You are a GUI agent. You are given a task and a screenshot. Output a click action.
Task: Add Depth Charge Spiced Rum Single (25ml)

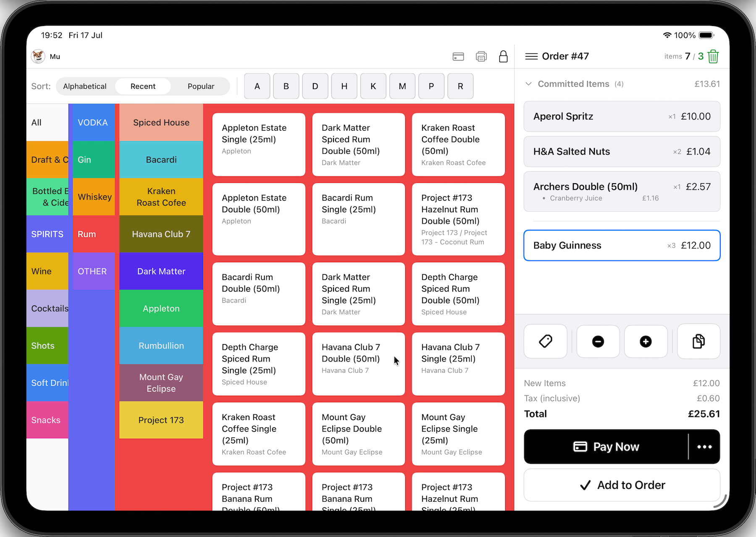pos(259,364)
